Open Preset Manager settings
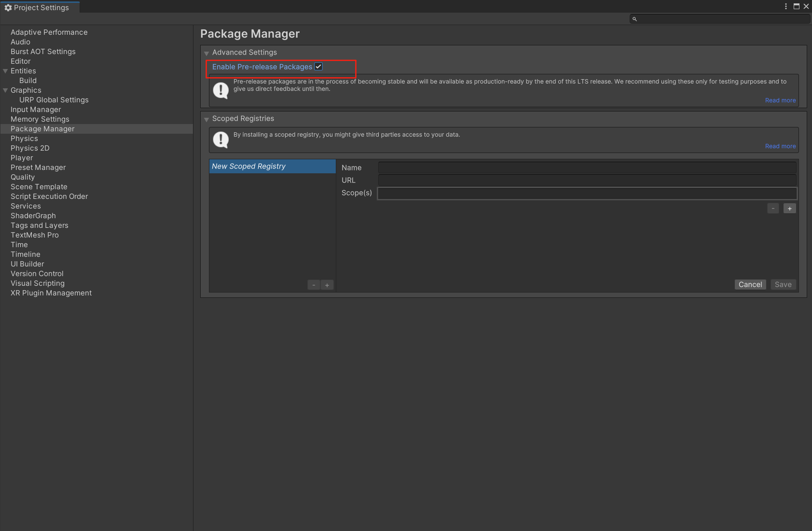Viewport: 812px width, 531px height. coord(38,168)
